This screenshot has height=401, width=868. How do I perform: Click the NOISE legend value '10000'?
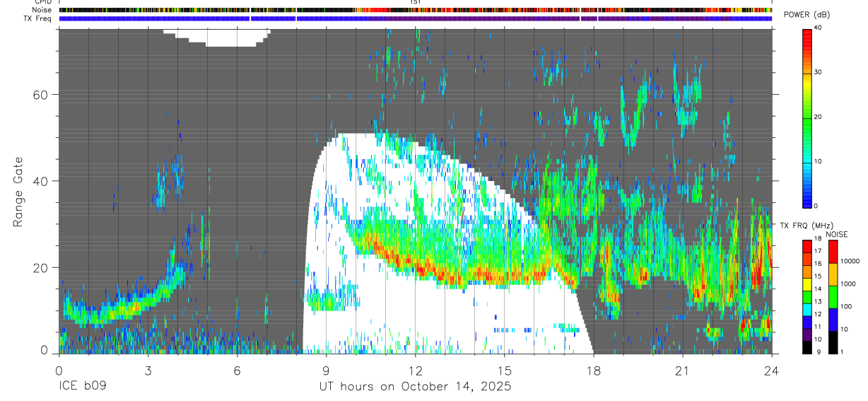[x=850, y=261]
